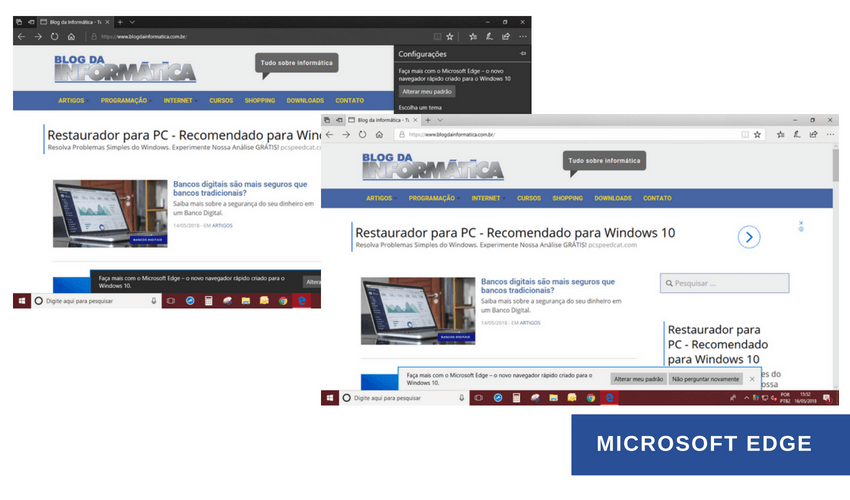Viewport: 850px width, 500px height.
Task: Open the ARTIGOS category link under article date
Action: click(x=530, y=323)
